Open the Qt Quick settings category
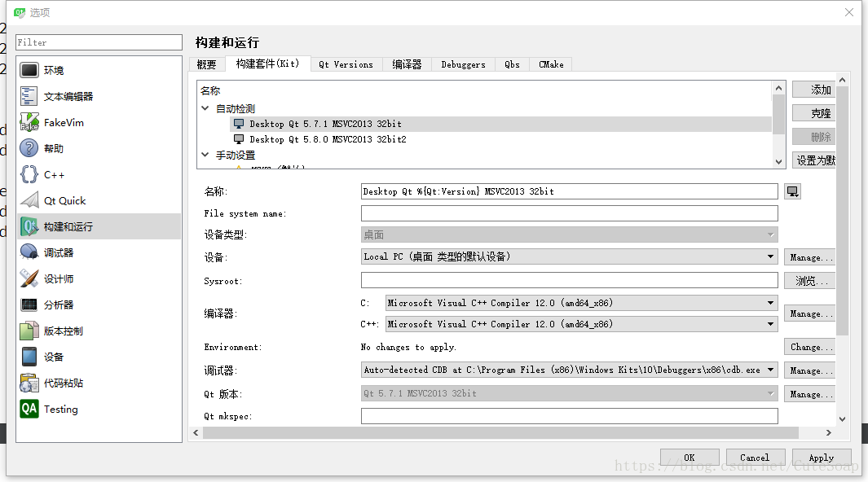 pyautogui.click(x=99, y=200)
